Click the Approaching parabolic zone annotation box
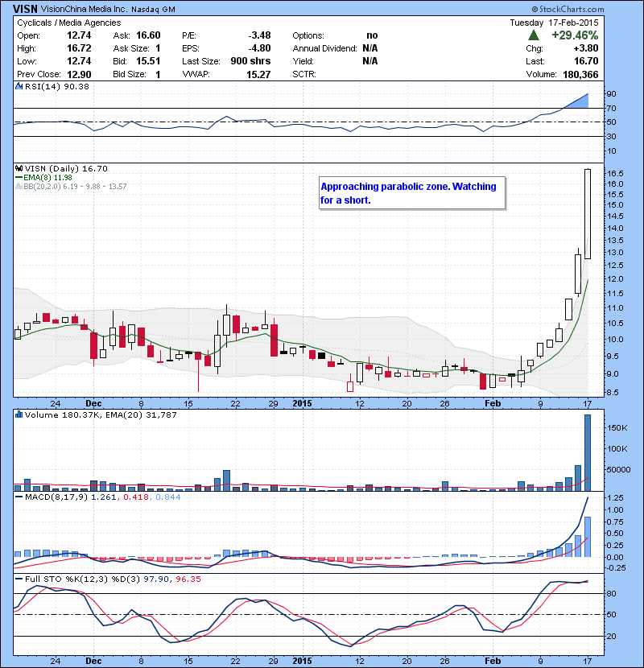644x668 pixels. click(412, 193)
